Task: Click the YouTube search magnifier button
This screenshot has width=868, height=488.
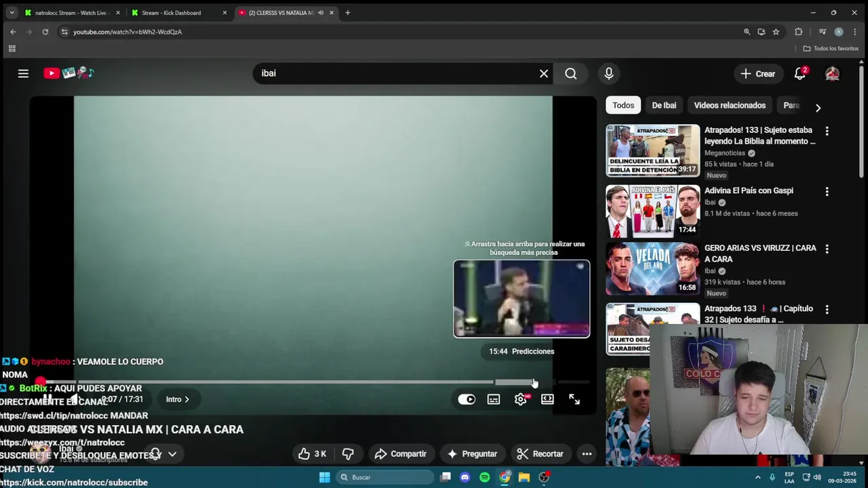Action: click(x=571, y=73)
